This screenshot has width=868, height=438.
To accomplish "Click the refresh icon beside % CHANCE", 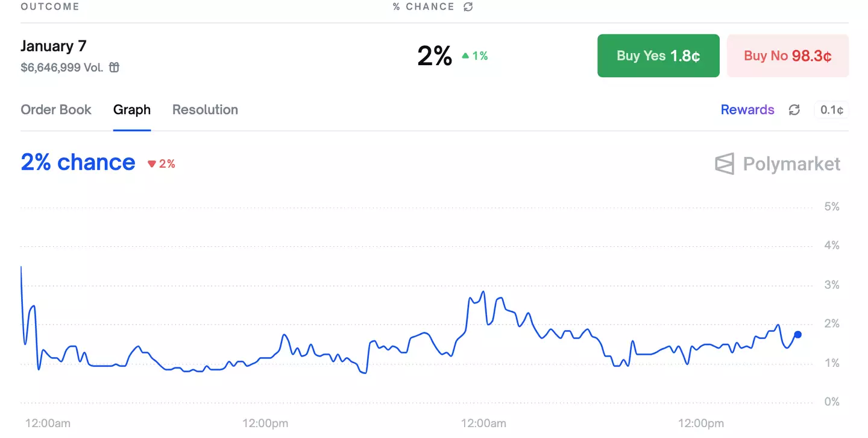I will pos(468,7).
